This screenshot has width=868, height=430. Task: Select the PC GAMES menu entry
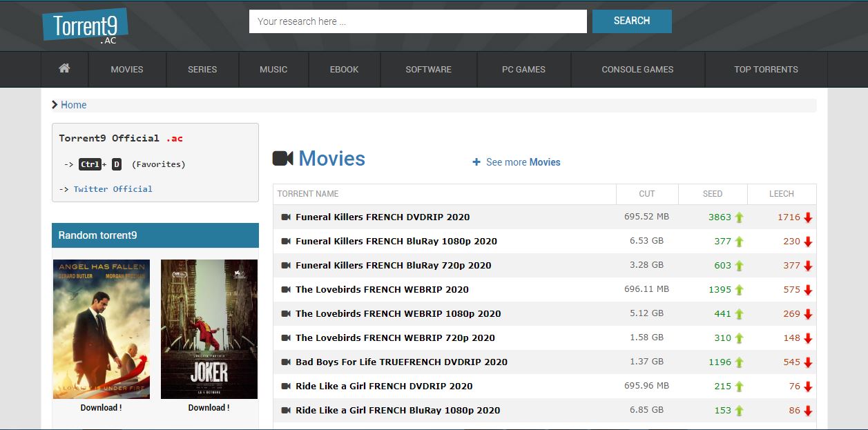pyautogui.click(x=523, y=69)
